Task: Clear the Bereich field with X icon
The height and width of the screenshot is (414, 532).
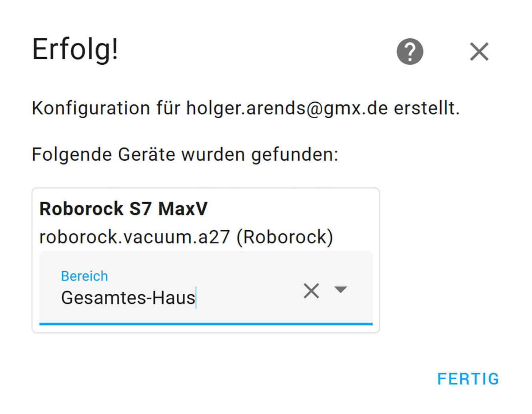Action: pos(311,291)
